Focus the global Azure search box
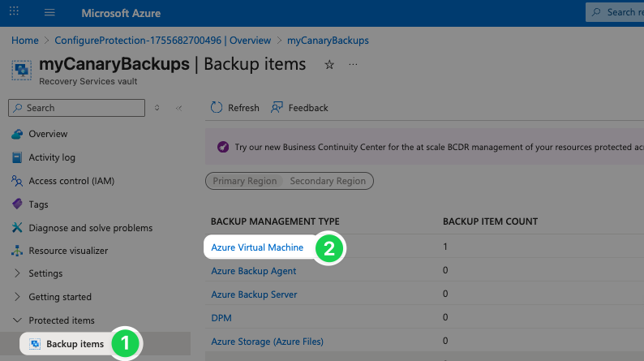 [615, 12]
